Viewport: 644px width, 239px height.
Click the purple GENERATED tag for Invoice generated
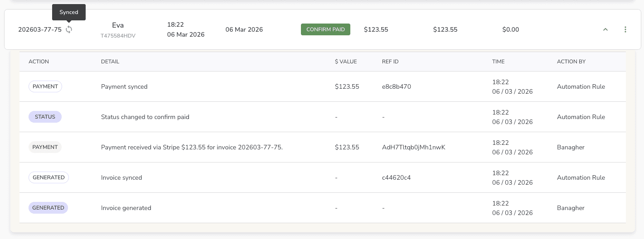(x=48, y=208)
